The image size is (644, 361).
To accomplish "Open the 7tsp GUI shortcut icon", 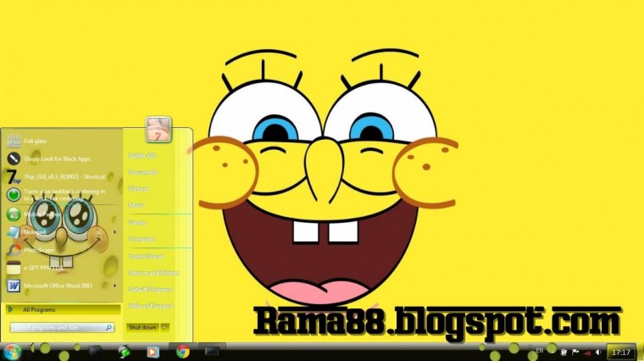I will (14, 176).
